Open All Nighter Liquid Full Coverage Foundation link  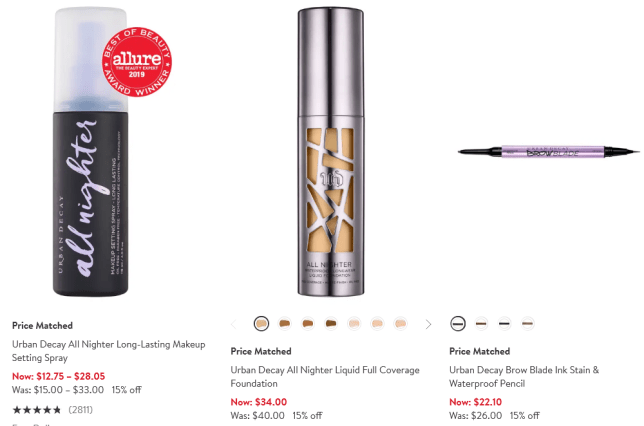point(325,377)
